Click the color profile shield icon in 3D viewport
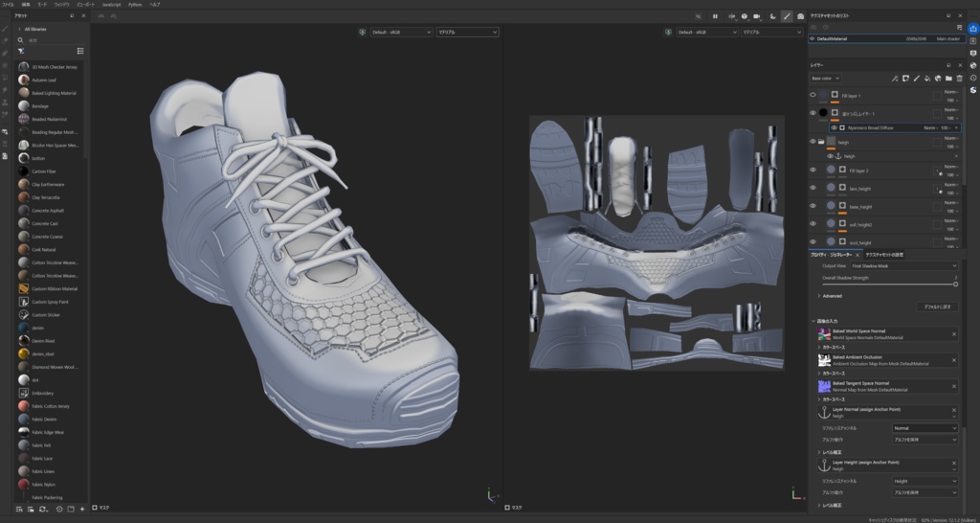Viewport: 980px width, 523px height. (363, 32)
